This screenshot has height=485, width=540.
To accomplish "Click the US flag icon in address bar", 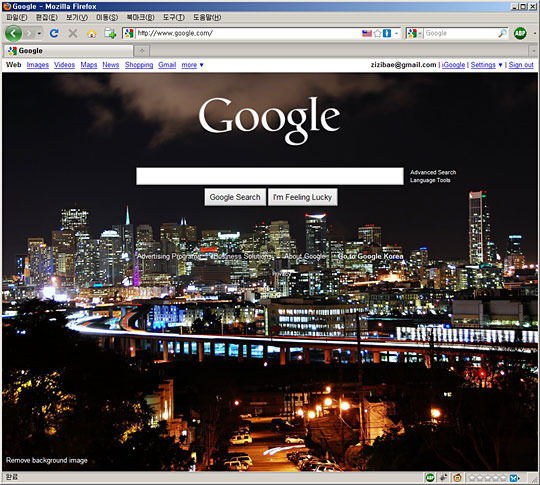I will 367,33.
